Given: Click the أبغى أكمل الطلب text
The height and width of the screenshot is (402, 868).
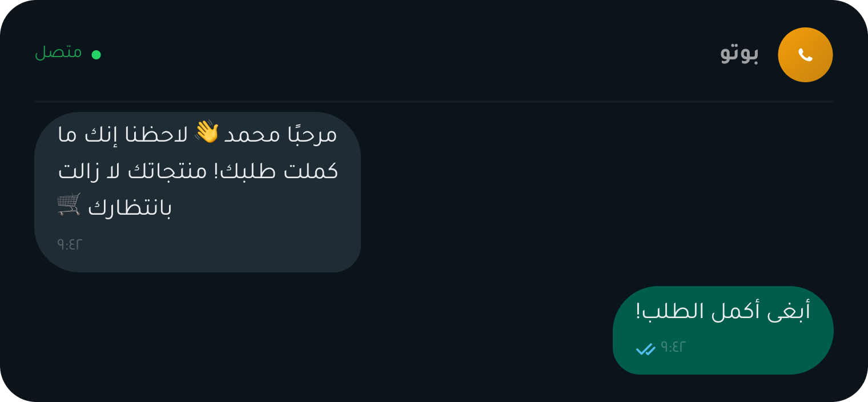Looking at the screenshot, I should [x=723, y=312].
